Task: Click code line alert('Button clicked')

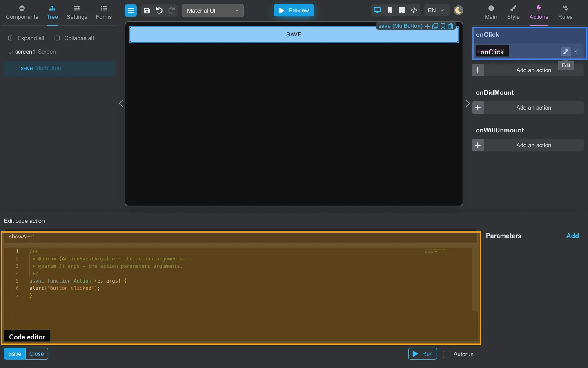Action: 65,288
